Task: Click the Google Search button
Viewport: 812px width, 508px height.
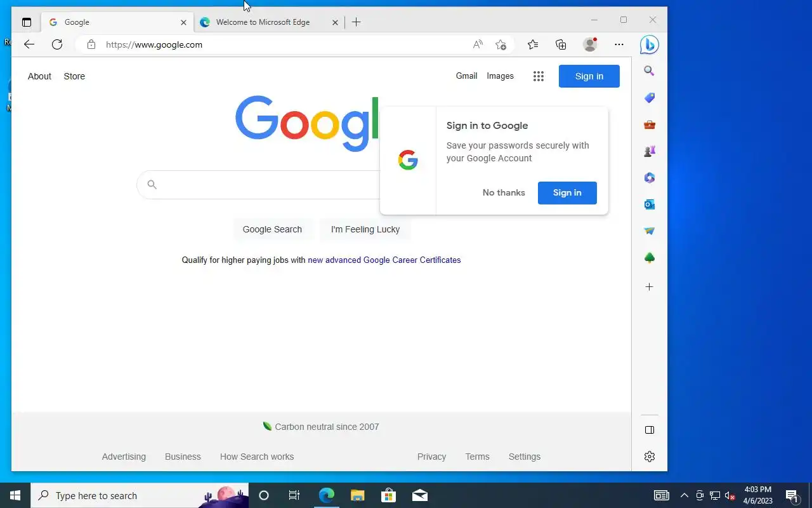Action: click(272, 229)
